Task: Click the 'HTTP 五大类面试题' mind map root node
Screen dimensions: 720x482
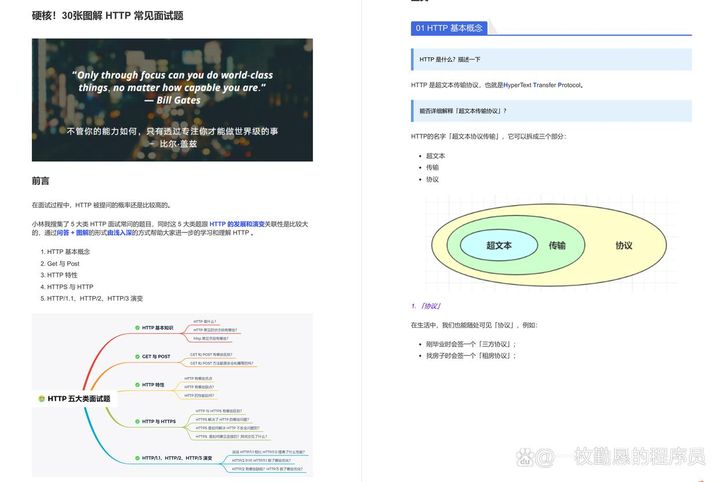Action: pos(74,398)
